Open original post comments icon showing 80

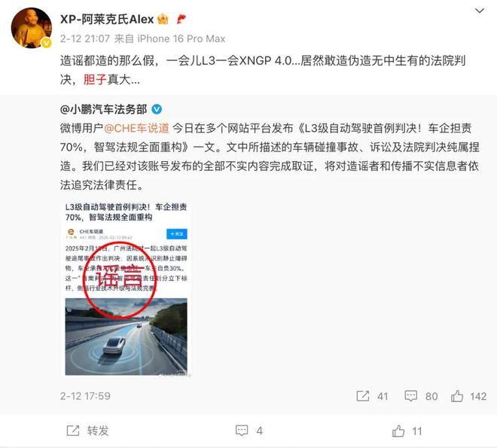pos(411,396)
